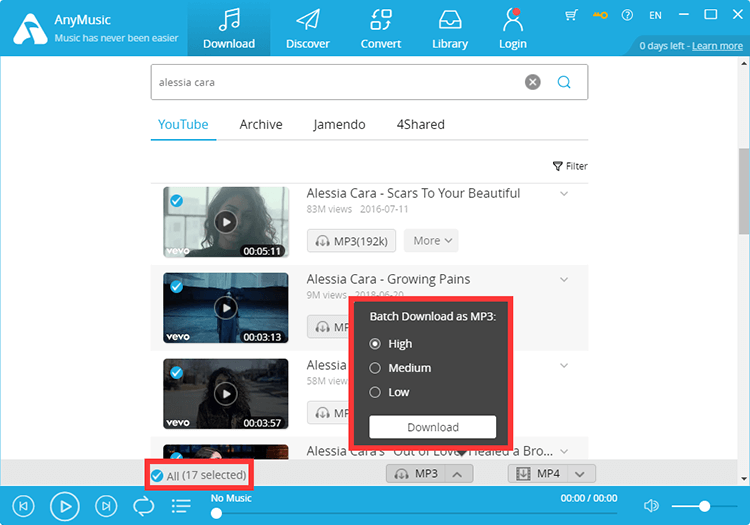
Task: Click previous track button in player
Action: [x=23, y=506]
